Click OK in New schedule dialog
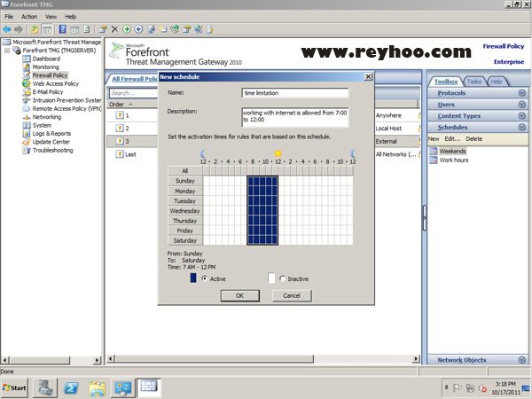Screen dimensions: 532x399 [240, 295]
